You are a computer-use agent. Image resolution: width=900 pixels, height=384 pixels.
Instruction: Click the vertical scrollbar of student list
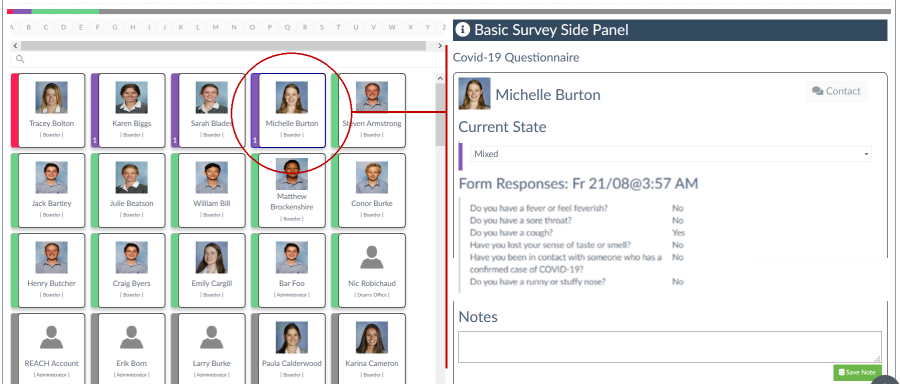coord(440,115)
